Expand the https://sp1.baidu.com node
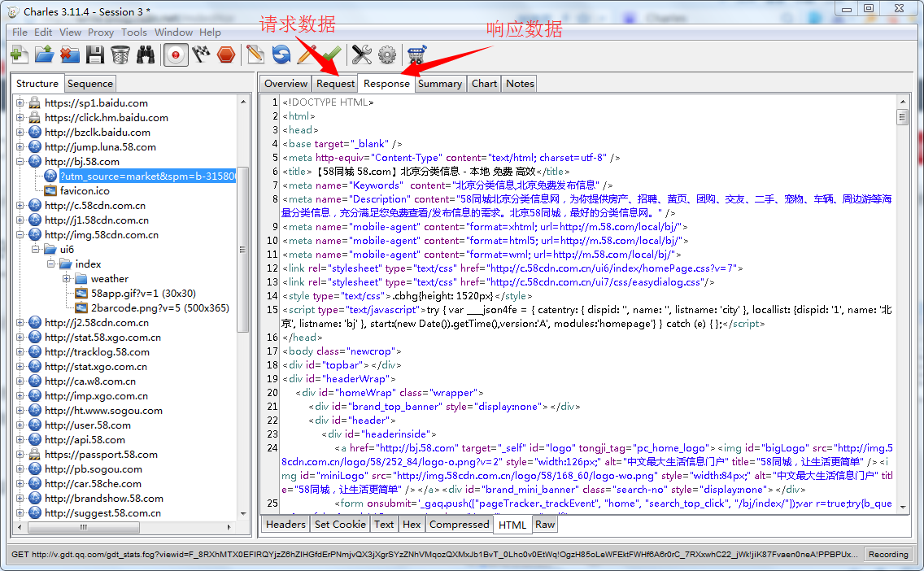The image size is (924, 571). tap(20, 102)
